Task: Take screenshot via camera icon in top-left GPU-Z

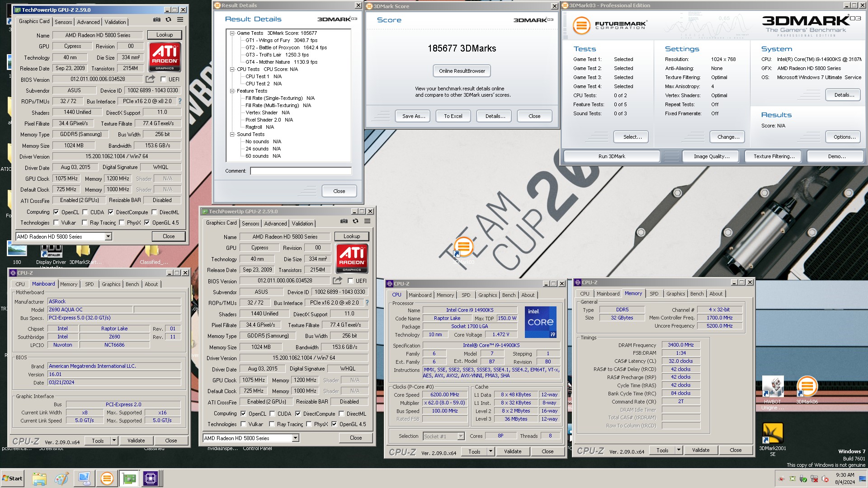Action: (157, 20)
